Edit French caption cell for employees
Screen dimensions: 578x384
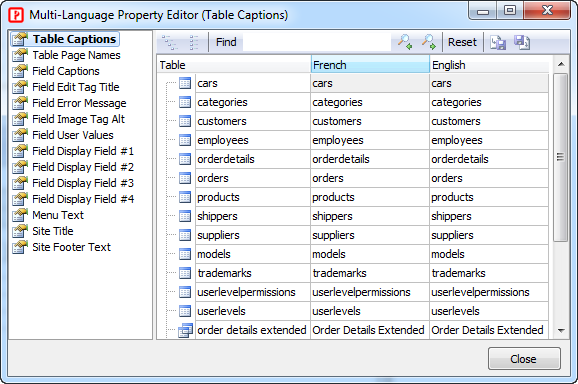point(370,140)
